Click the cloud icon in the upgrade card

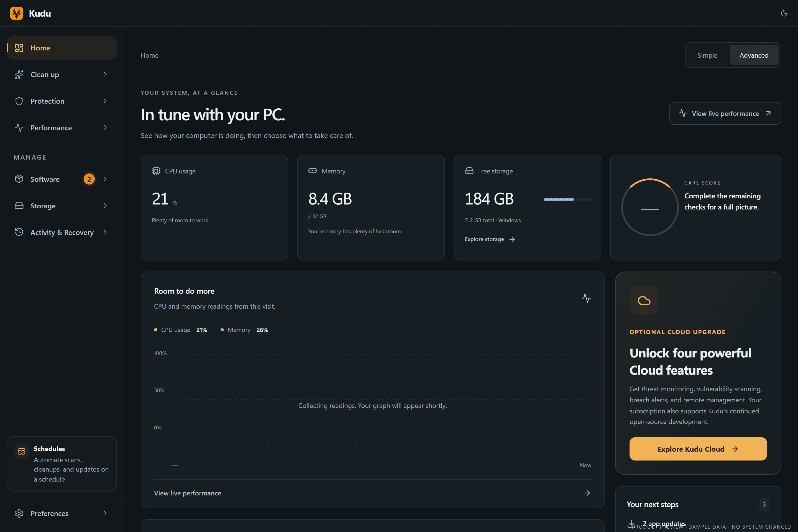[644, 301]
